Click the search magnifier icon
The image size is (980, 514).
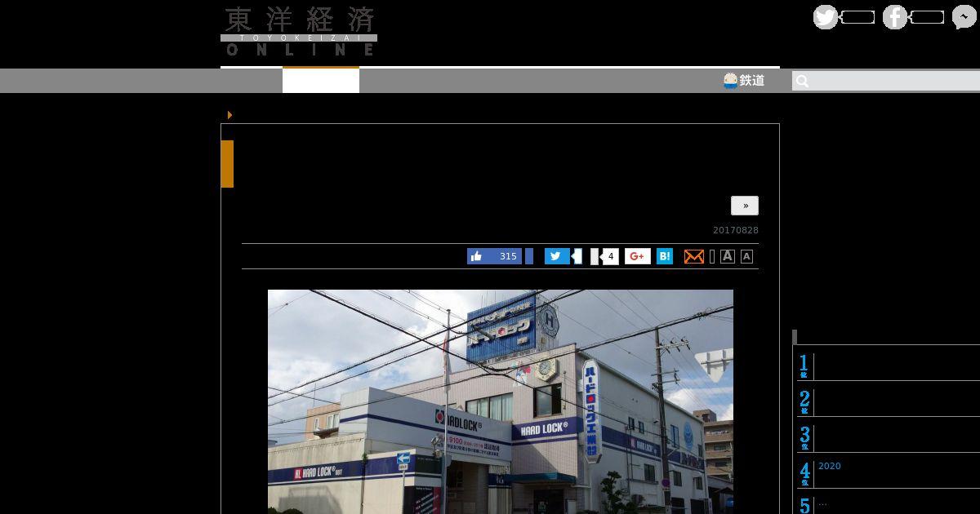point(802,81)
